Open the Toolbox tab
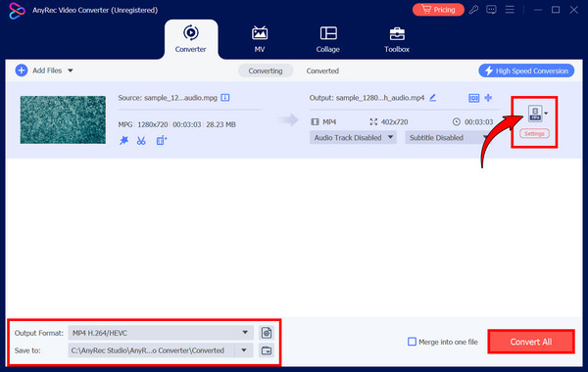The width and height of the screenshot is (588, 372). click(397, 39)
